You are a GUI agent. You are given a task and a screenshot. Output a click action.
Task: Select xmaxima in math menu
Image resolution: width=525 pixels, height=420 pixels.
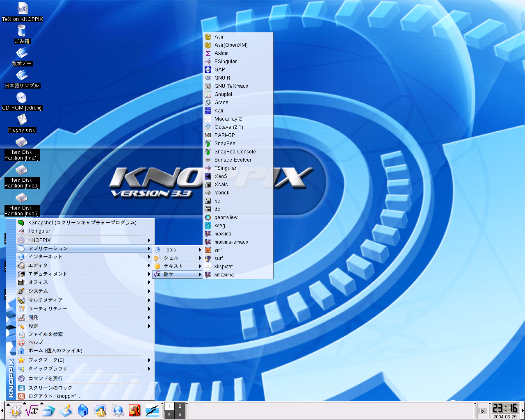coord(238,275)
